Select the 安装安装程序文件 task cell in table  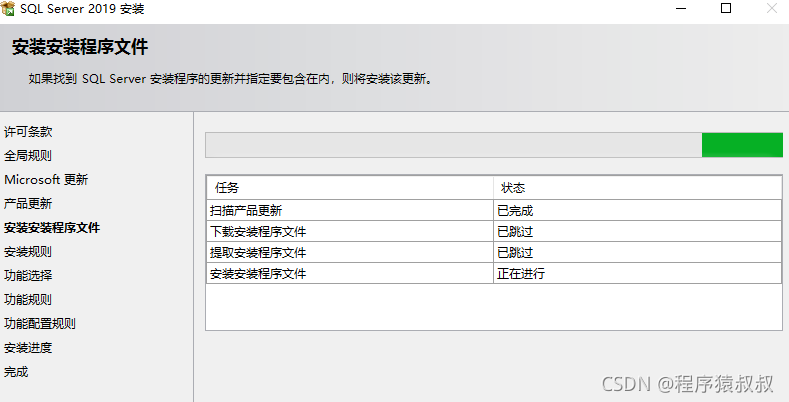point(350,274)
